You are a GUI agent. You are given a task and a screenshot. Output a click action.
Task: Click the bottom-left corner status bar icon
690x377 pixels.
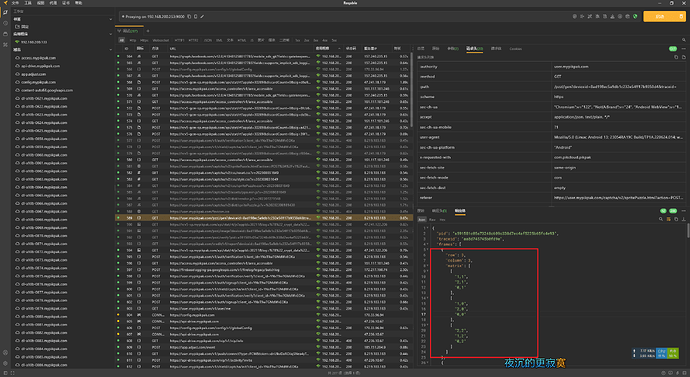click(5, 373)
